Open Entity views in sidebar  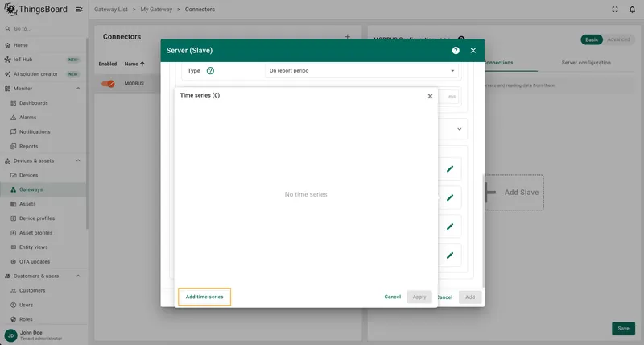(x=43, y=247)
